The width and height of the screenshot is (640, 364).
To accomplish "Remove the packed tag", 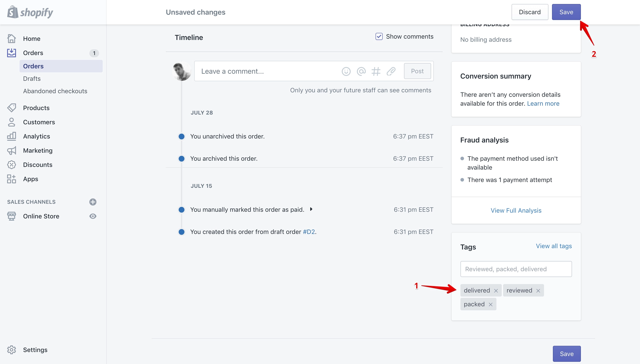I will [490, 304].
